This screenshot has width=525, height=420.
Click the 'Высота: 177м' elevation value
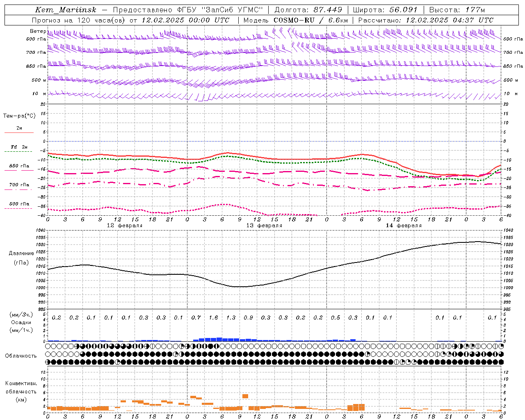point(457,10)
